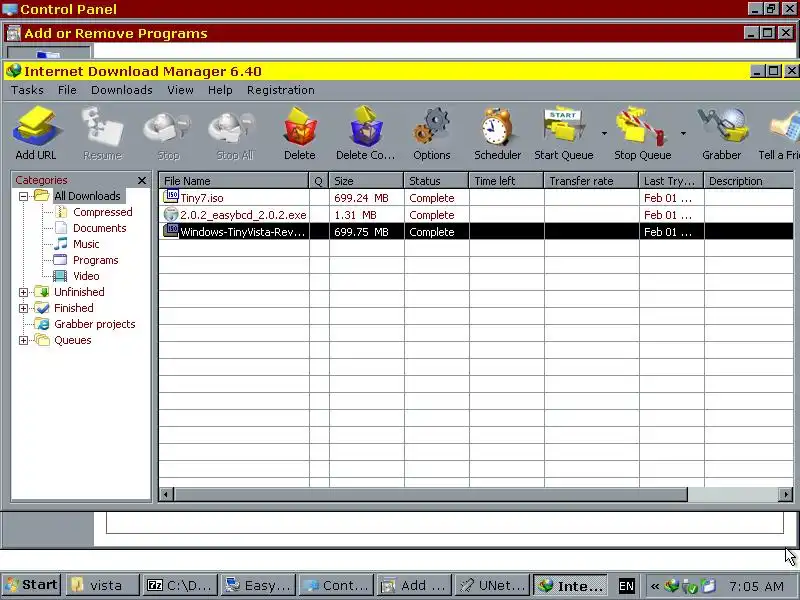This screenshot has width=800, height=600.
Task: Sort by Transfer rate column header
Action: tap(591, 181)
